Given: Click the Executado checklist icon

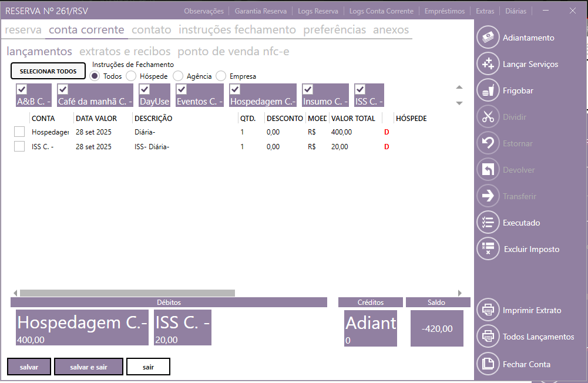Looking at the screenshot, I should 488,223.
